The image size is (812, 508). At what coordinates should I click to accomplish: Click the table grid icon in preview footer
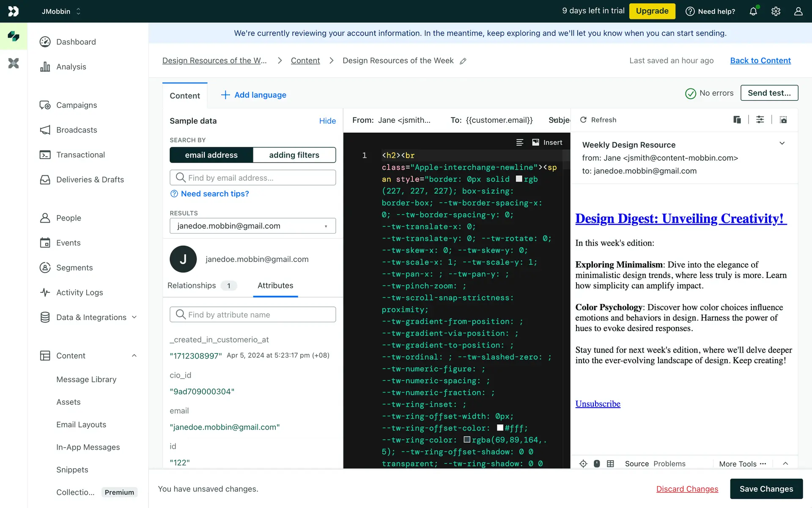(610, 464)
